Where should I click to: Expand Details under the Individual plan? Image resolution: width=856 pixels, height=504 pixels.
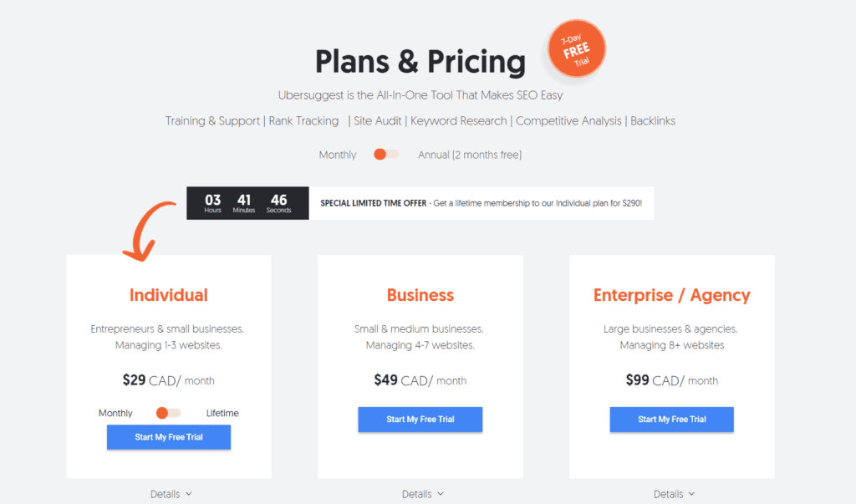pyautogui.click(x=171, y=494)
